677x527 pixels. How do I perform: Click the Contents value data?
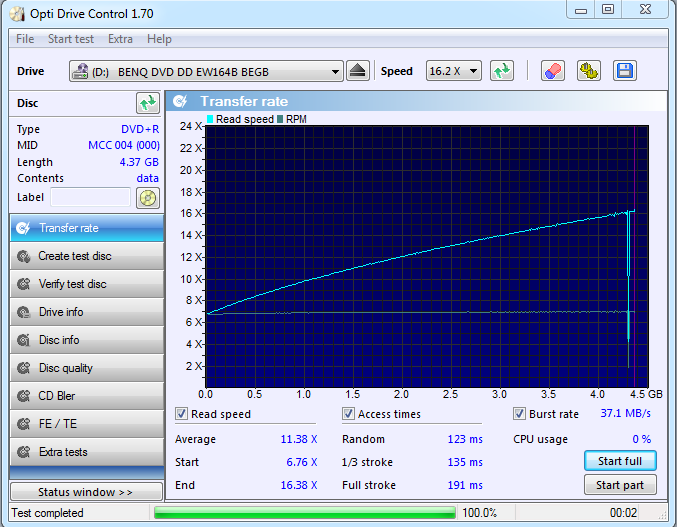tap(148, 178)
